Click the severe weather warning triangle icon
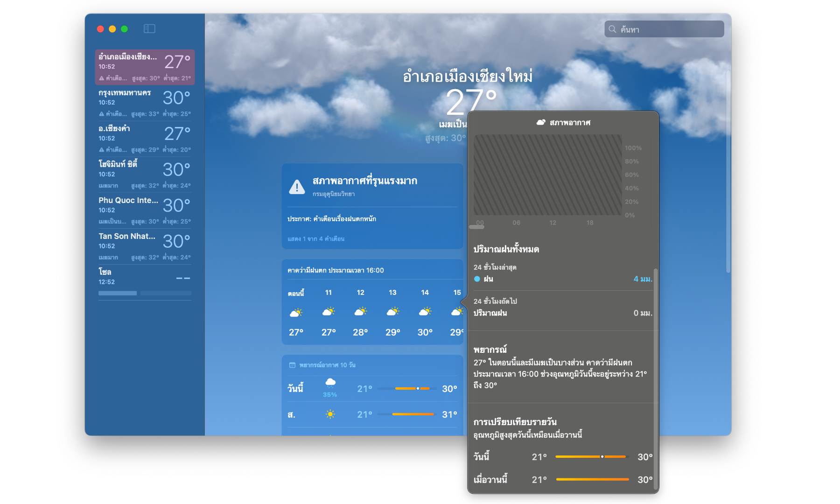 coord(297,187)
